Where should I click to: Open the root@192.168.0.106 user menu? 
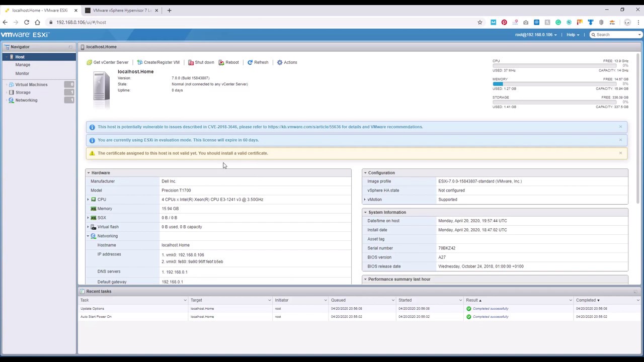(534, 34)
